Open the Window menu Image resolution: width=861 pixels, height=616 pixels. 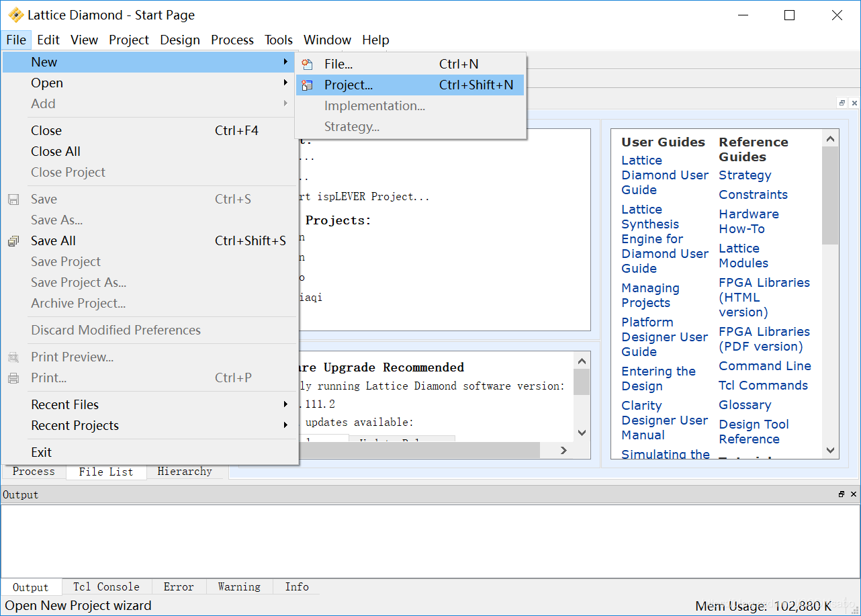328,40
